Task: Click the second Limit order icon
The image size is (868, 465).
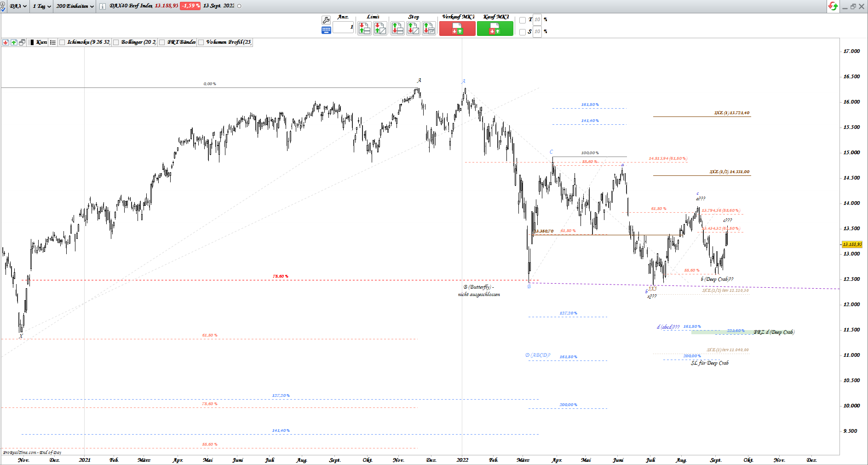Action: pos(380,29)
